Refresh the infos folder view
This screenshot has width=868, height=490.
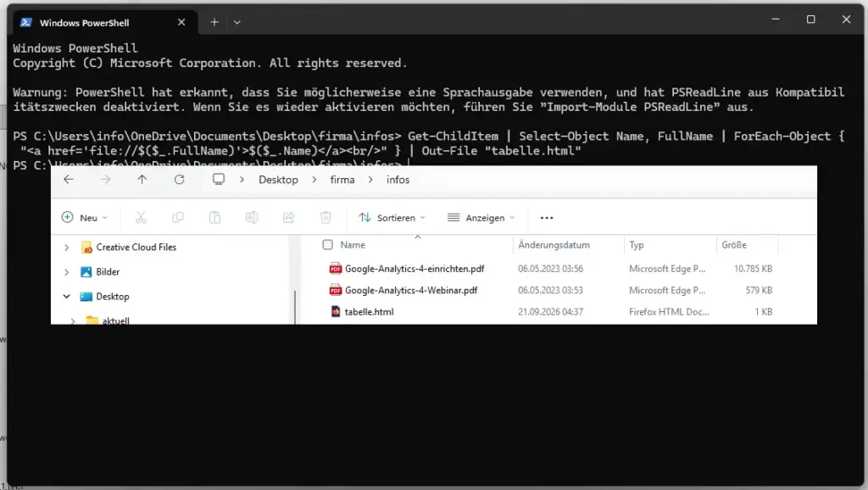click(x=180, y=180)
